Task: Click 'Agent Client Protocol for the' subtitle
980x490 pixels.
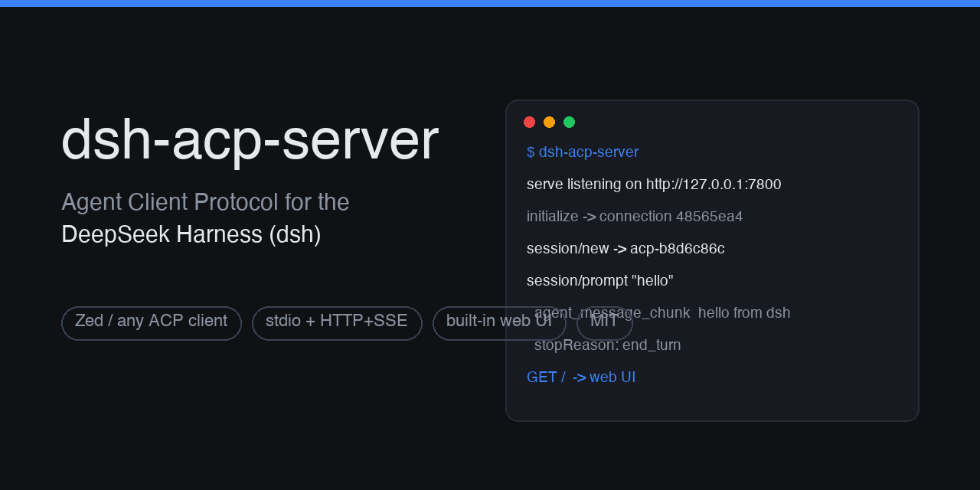Action: tap(205, 202)
